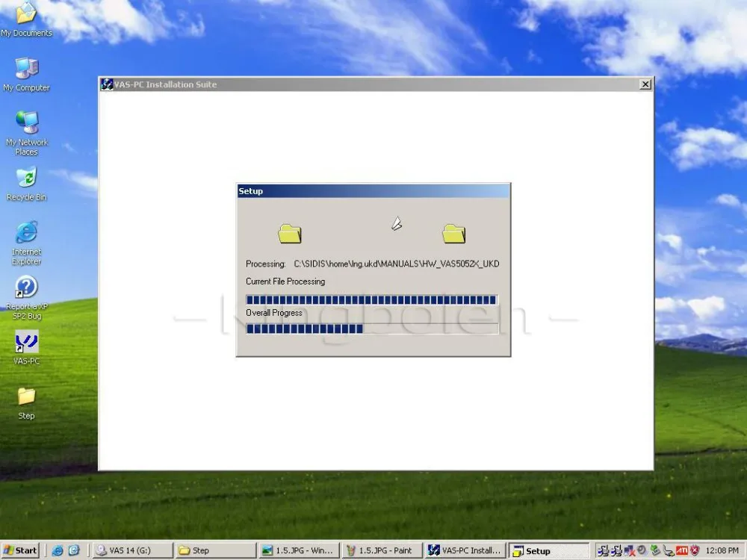
Task: Click the flying paper animation icon
Action: point(397,223)
